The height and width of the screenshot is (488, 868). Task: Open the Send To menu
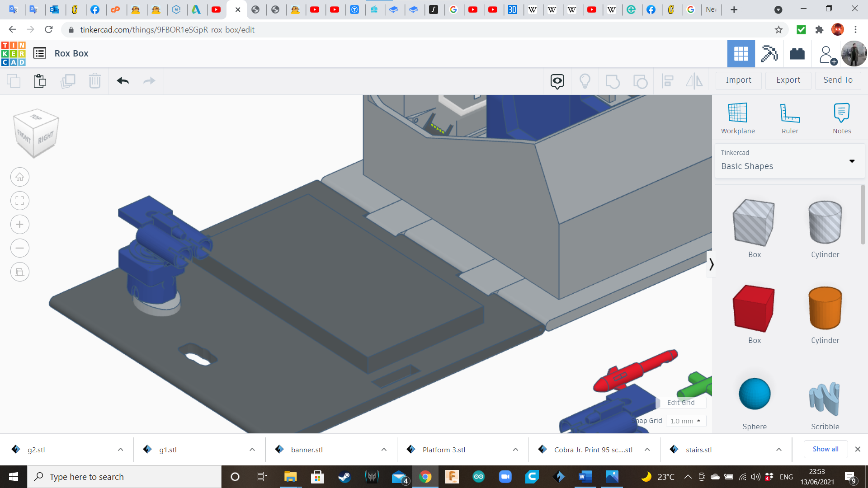838,80
